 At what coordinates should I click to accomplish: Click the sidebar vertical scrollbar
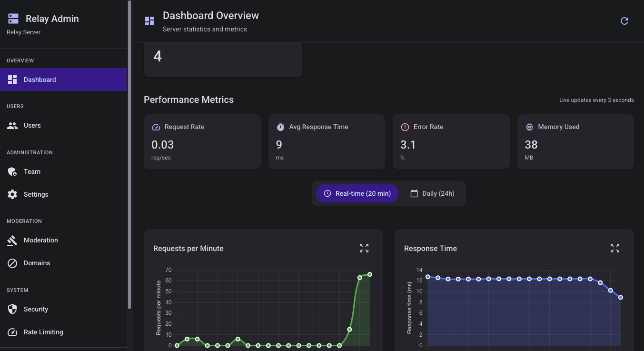(129, 155)
